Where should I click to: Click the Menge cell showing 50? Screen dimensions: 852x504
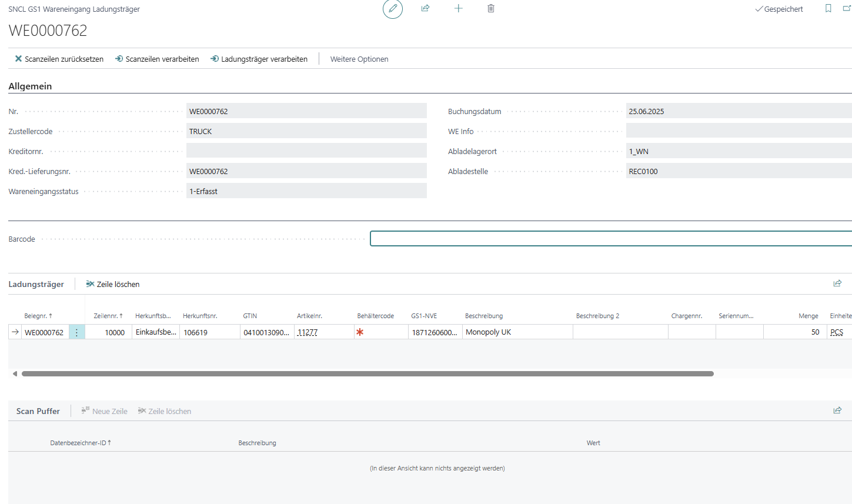794,332
